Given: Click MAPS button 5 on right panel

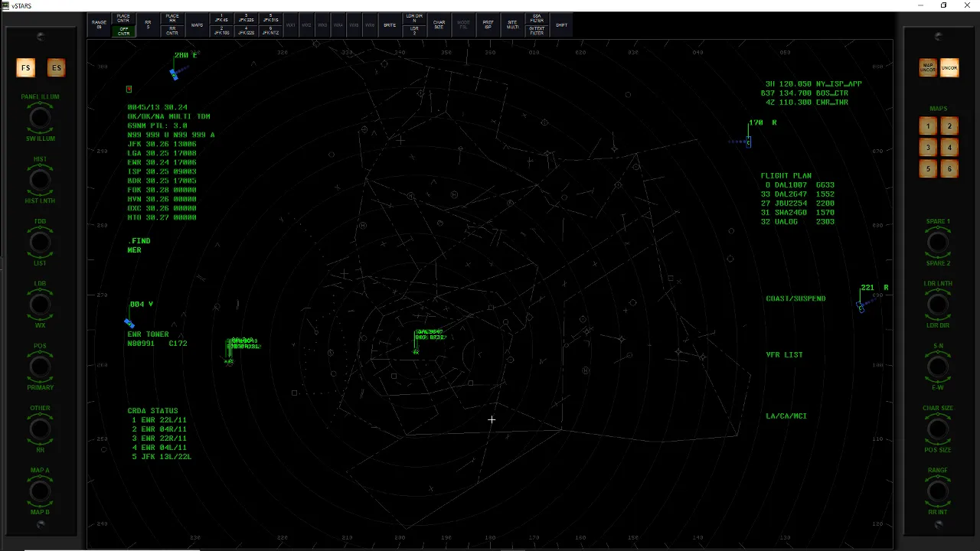Looking at the screenshot, I should 928,169.
